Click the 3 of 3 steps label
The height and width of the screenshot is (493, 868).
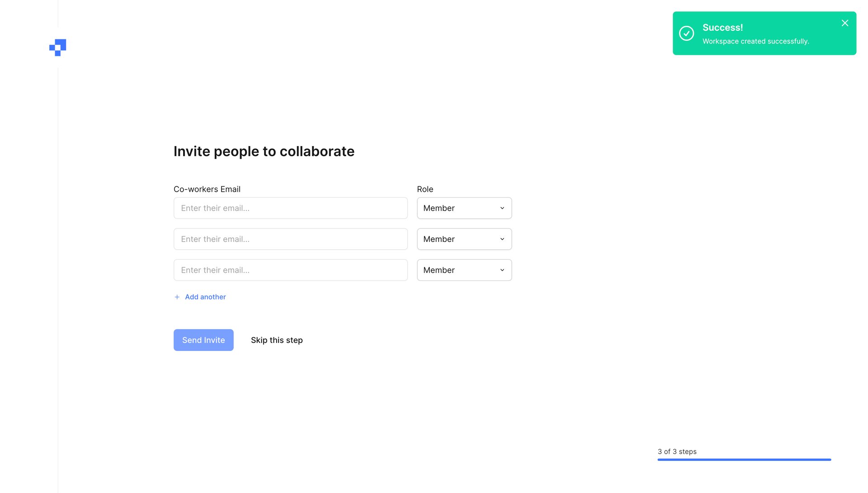[x=677, y=451]
